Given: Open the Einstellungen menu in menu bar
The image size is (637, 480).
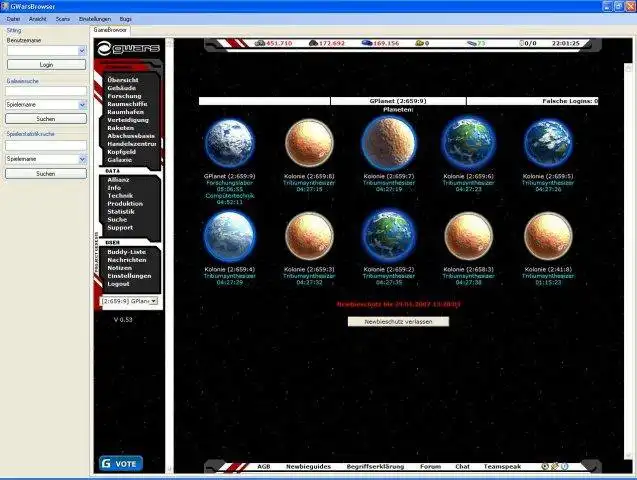Looking at the screenshot, I should point(95,19).
